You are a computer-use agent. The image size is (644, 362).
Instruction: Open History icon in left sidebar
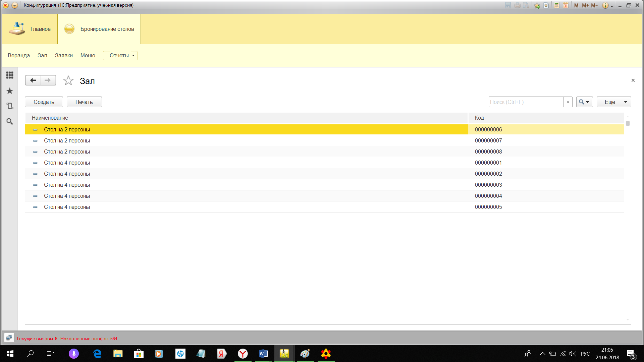pos(10,106)
